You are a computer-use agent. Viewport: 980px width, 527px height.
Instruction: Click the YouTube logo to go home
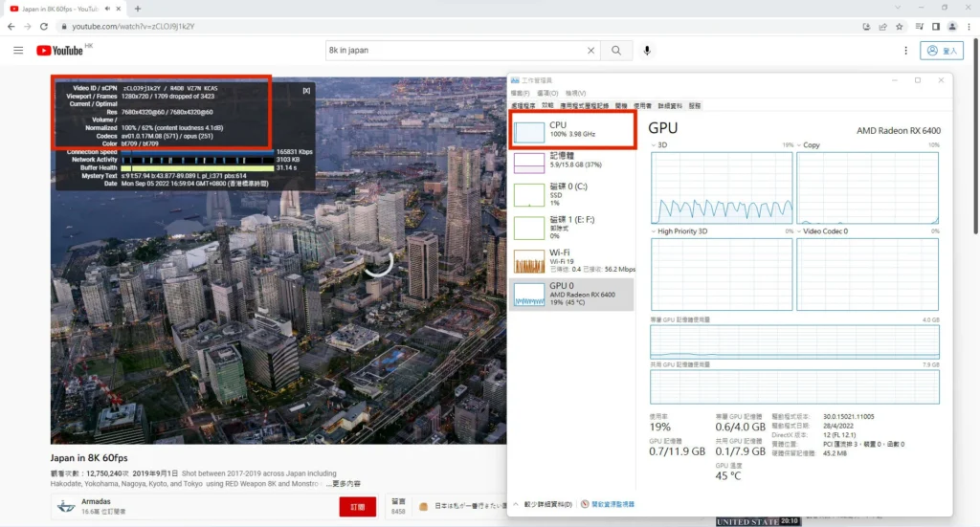pyautogui.click(x=60, y=50)
